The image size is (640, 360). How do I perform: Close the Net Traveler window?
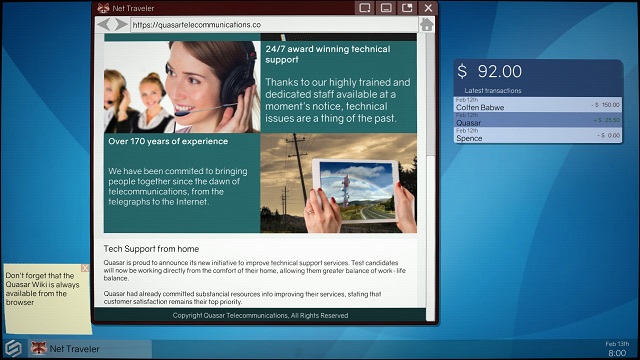pos(428,8)
